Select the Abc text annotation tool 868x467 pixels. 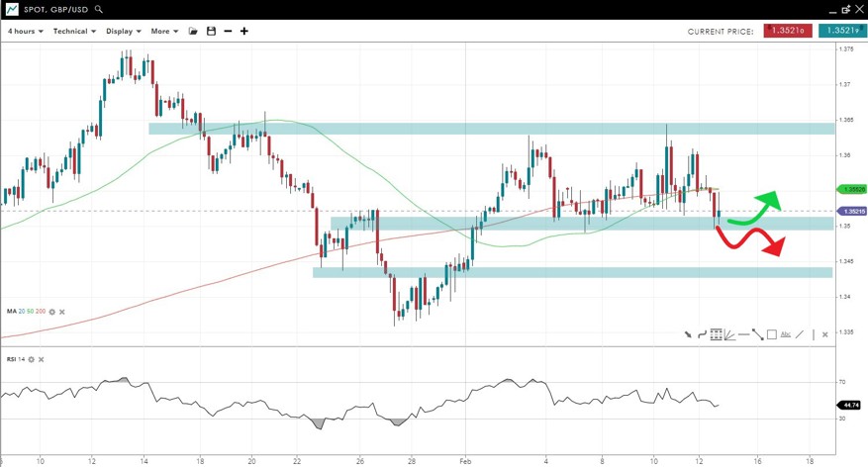pyautogui.click(x=786, y=334)
